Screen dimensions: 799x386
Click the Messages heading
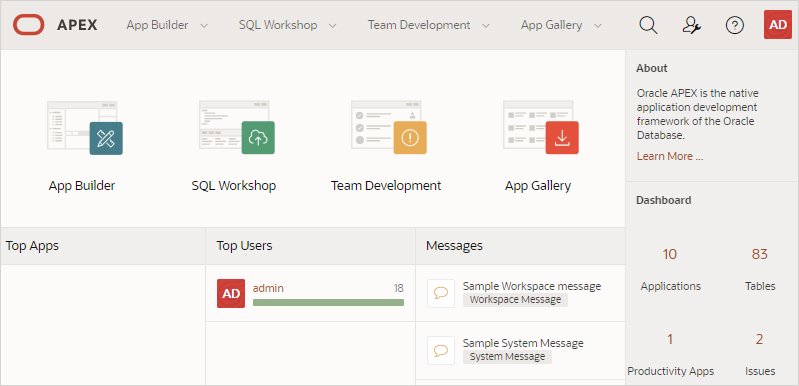[x=455, y=246]
